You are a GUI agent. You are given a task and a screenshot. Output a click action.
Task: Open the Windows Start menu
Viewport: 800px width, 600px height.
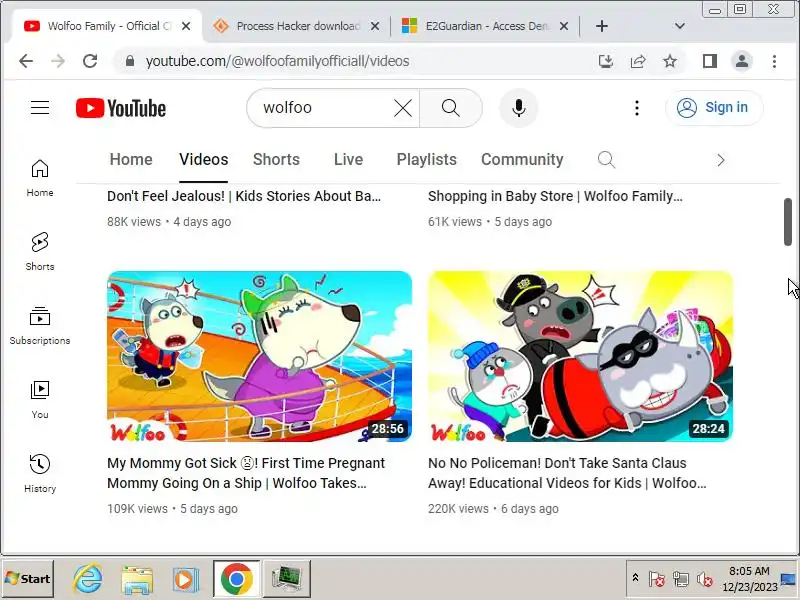[x=28, y=579]
